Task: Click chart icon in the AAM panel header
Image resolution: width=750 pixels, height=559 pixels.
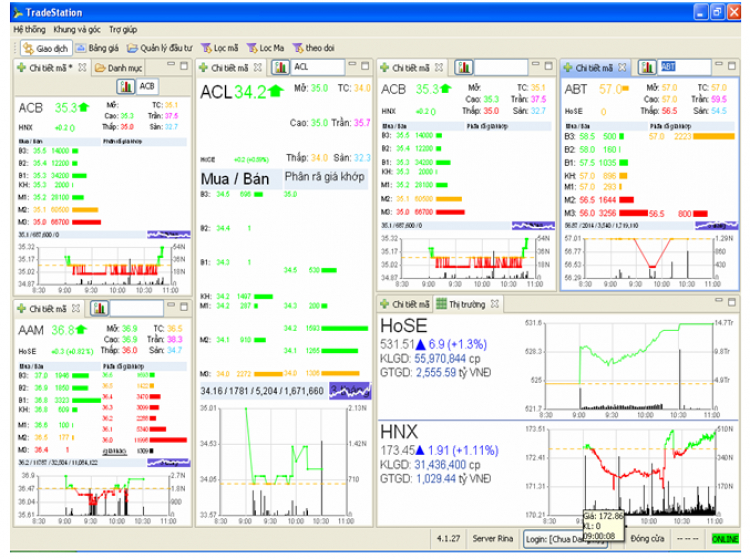Action: [x=99, y=308]
